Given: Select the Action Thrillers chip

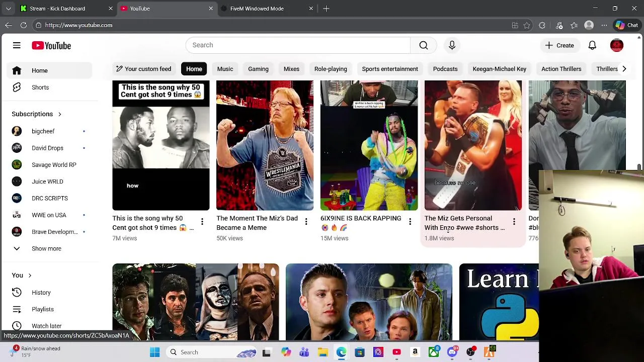Looking at the screenshot, I should pos(561,69).
